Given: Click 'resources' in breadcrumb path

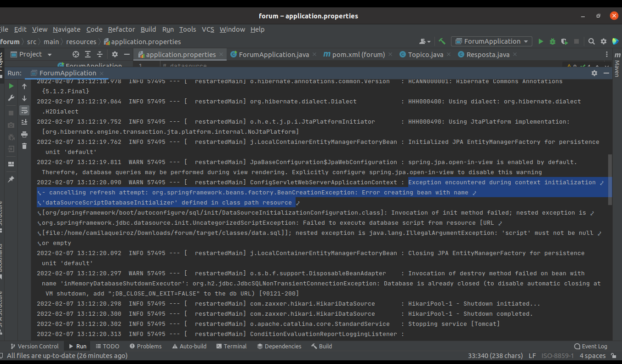Looking at the screenshot, I should click(81, 42).
